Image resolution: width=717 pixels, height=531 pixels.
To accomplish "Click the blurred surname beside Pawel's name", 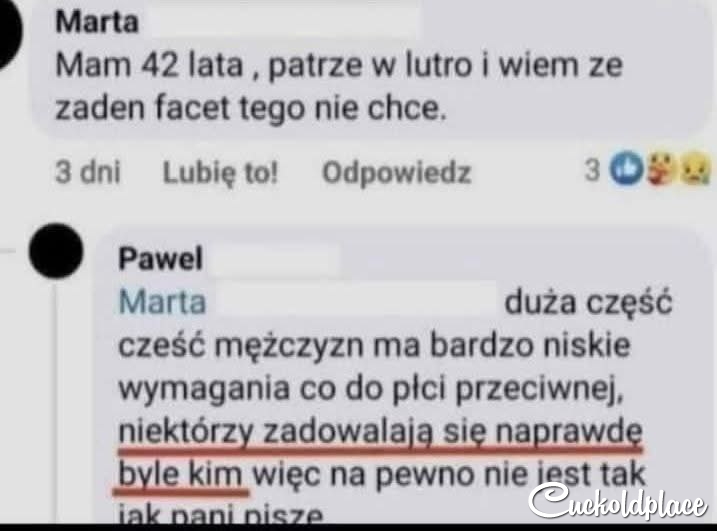I will [276, 259].
